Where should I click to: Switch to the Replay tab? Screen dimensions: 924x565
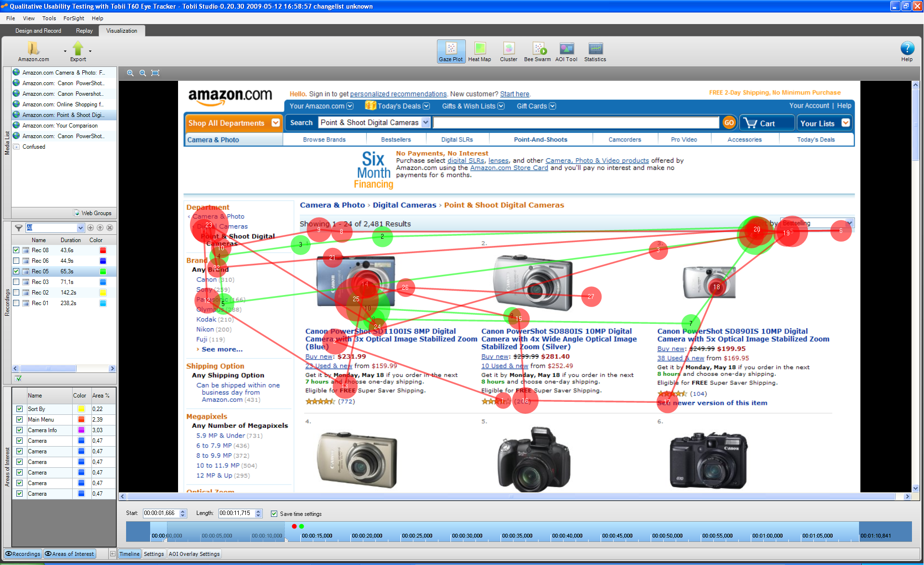[x=84, y=31]
